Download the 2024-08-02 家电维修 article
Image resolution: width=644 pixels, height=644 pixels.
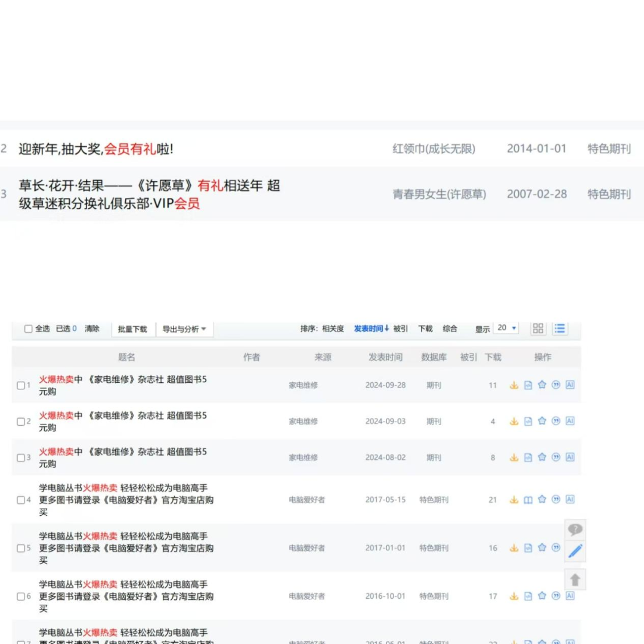coord(514,457)
